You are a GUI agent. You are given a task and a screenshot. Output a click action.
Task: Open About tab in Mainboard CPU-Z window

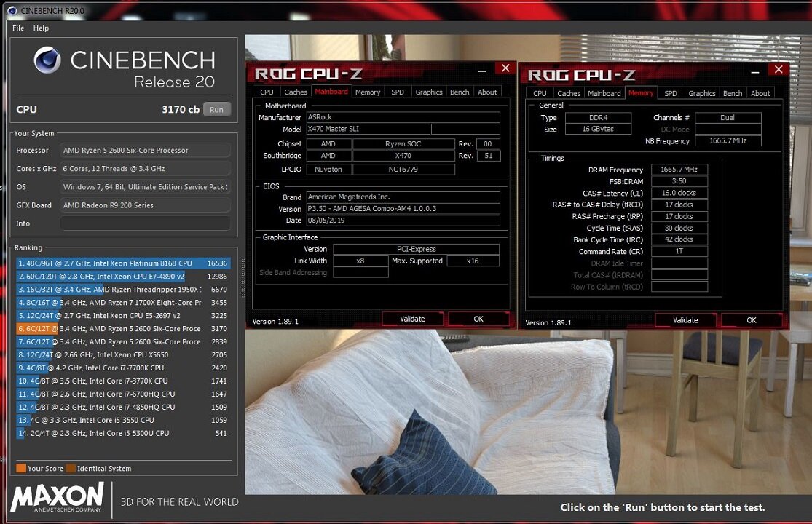coord(487,92)
